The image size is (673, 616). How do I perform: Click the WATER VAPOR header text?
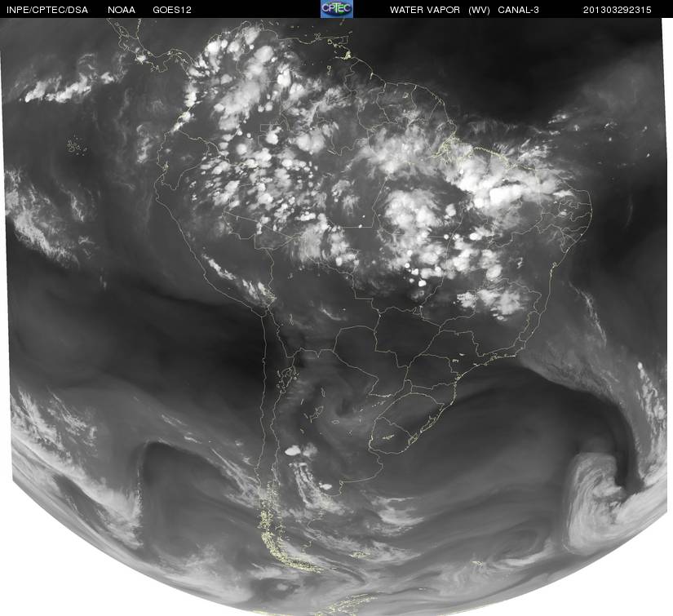click(425, 10)
